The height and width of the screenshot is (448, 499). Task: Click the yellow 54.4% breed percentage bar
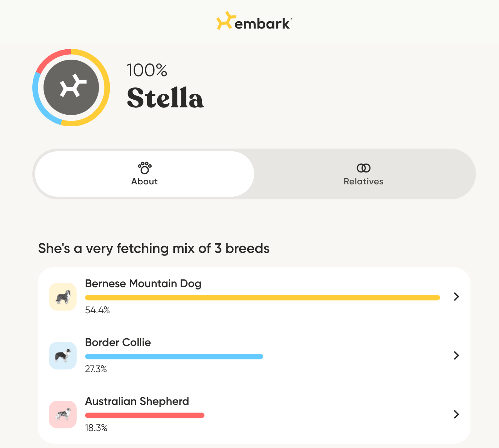tap(262, 297)
